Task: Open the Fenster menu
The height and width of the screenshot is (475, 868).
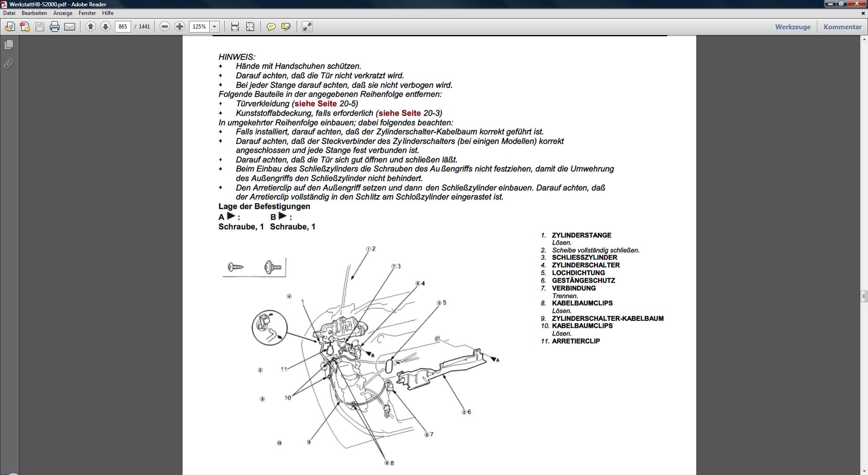Action: (87, 13)
